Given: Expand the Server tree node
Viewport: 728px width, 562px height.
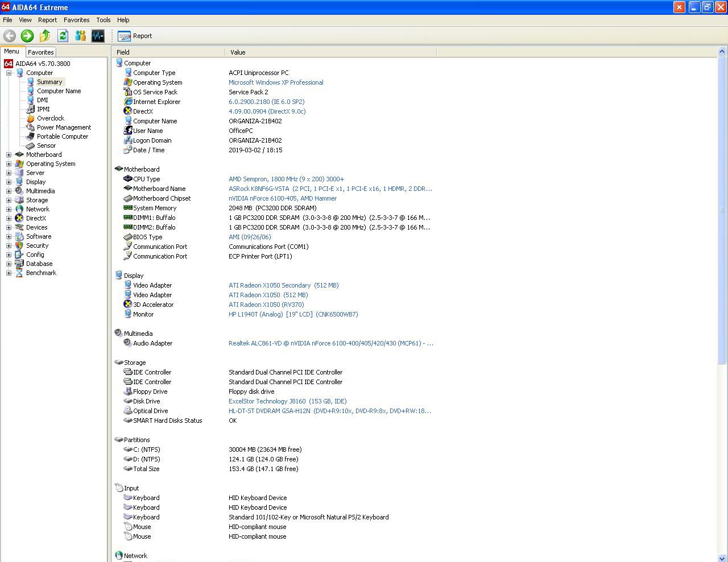Looking at the screenshot, I should pyautogui.click(x=9, y=173).
